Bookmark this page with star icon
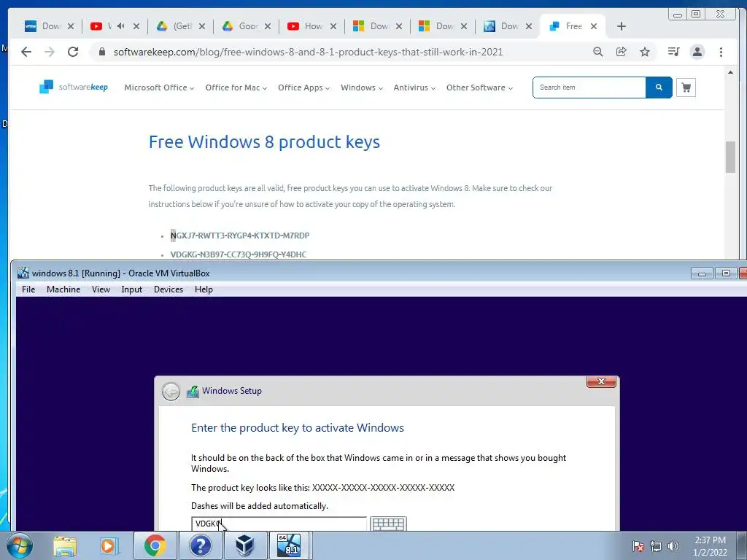The height and width of the screenshot is (560, 747). tap(645, 52)
